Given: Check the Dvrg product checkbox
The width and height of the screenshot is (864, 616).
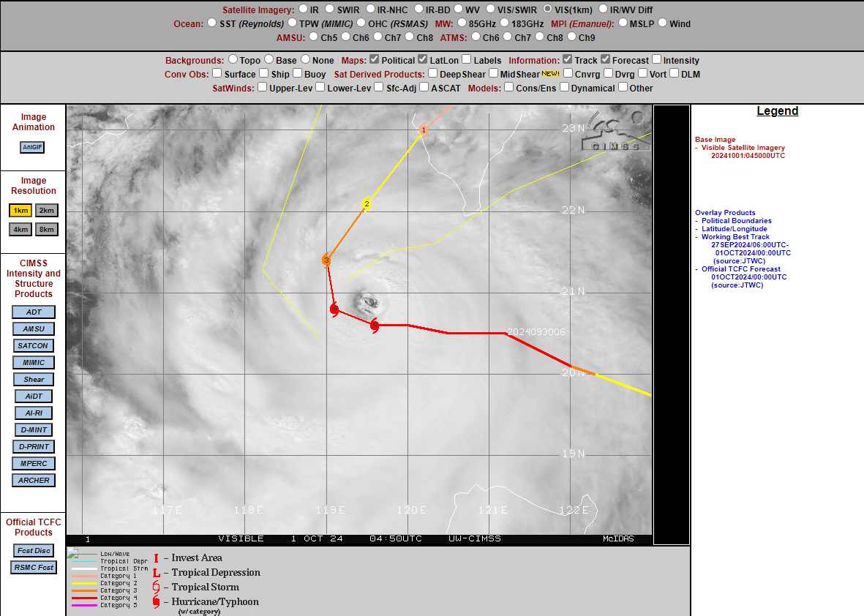Looking at the screenshot, I should [609, 72].
